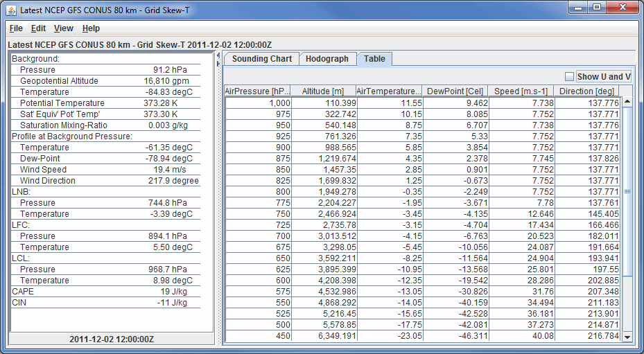Open the File menu
Screen dimensions: 644x354
tap(16, 28)
